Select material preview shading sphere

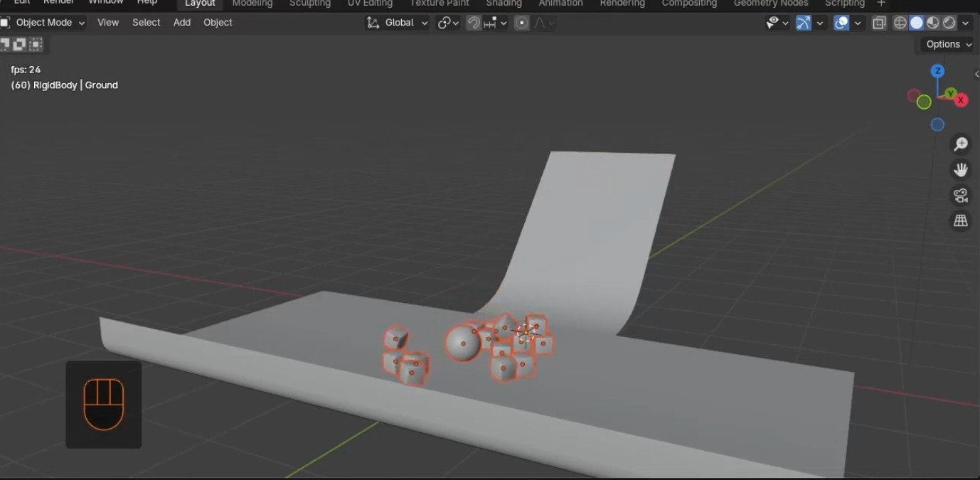tap(933, 23)
